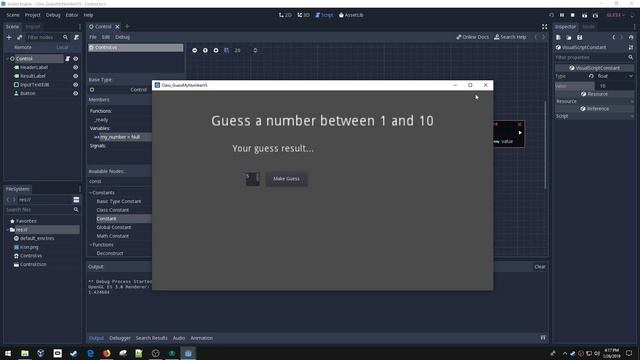Click the script icon on Control node
Viewport: 640px width, 360px height.
click(68, 59)
